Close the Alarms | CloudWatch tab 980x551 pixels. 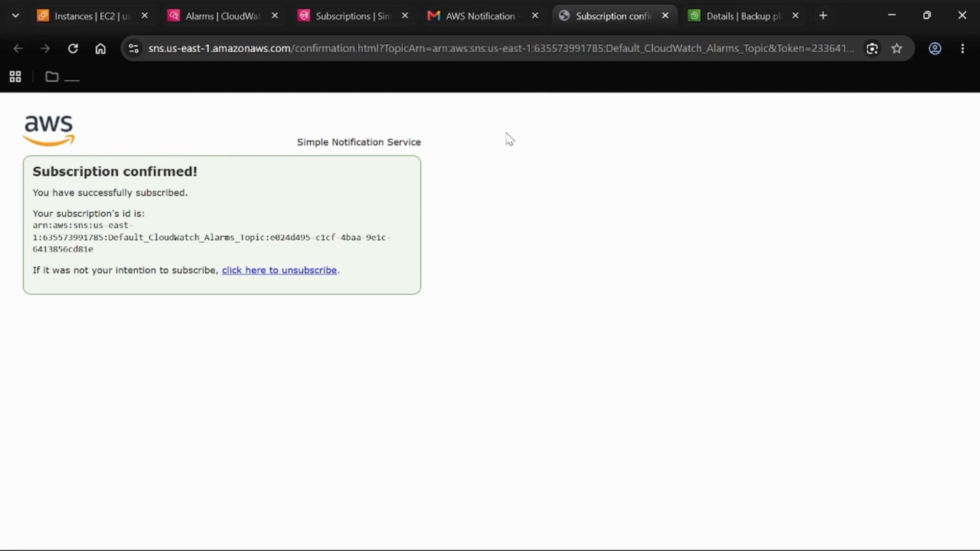coord(275,16)
